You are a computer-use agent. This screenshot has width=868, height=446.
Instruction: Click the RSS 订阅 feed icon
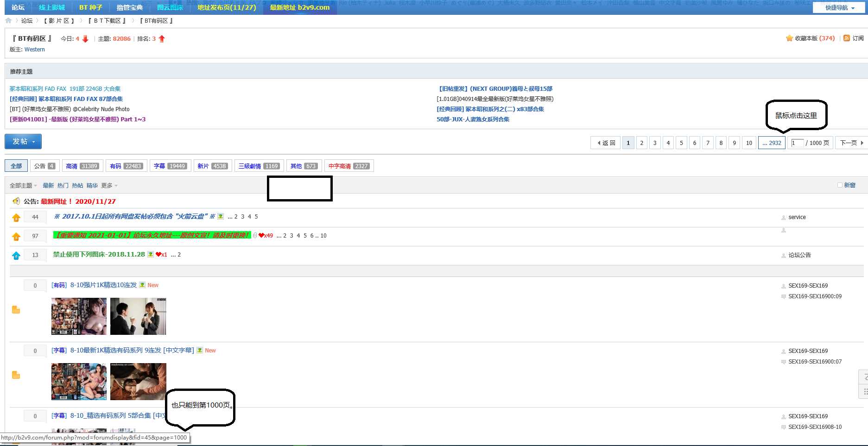[847, 38]
